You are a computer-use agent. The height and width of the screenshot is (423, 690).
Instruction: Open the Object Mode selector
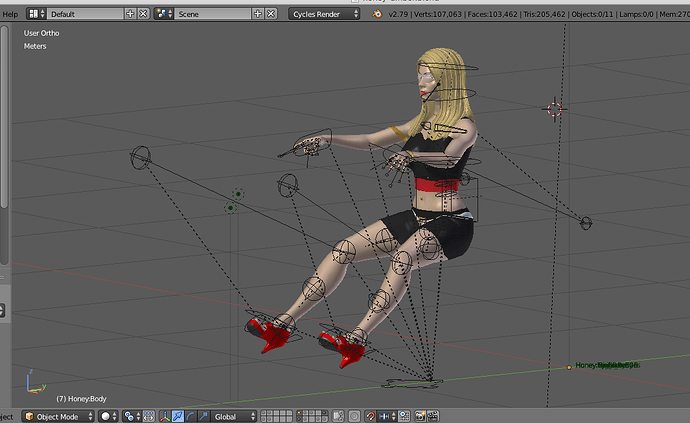pyautogui.click(x=58, y=416)
